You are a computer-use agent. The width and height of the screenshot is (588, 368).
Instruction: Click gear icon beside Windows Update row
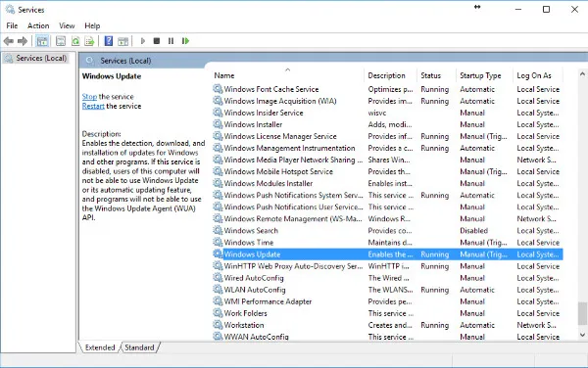218,253
